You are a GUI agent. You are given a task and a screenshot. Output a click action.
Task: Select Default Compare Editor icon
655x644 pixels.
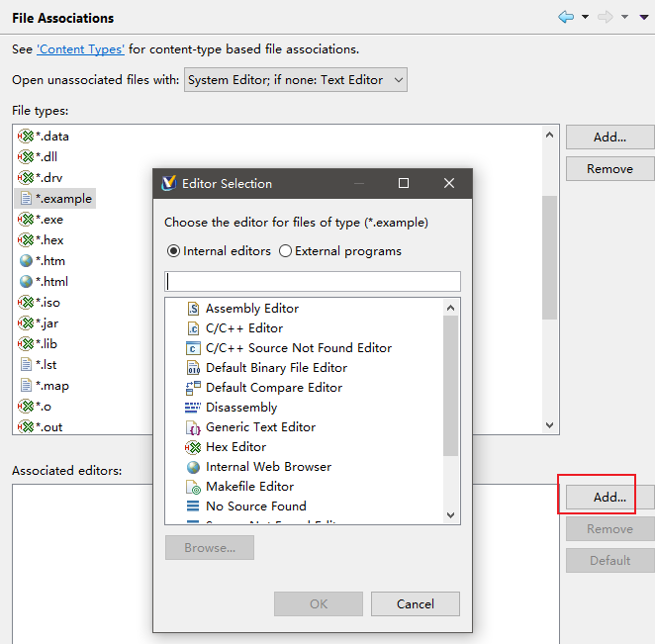click(x=193, y=388)
